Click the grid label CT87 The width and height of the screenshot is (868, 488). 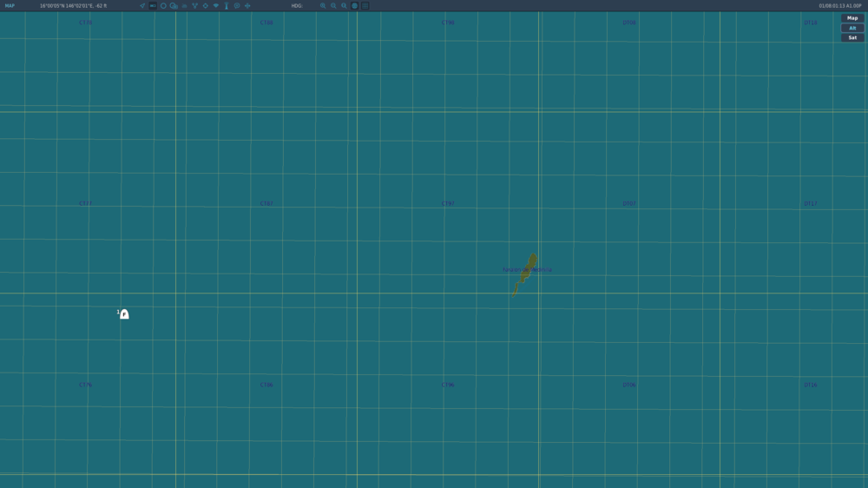[x=266, y=204]
